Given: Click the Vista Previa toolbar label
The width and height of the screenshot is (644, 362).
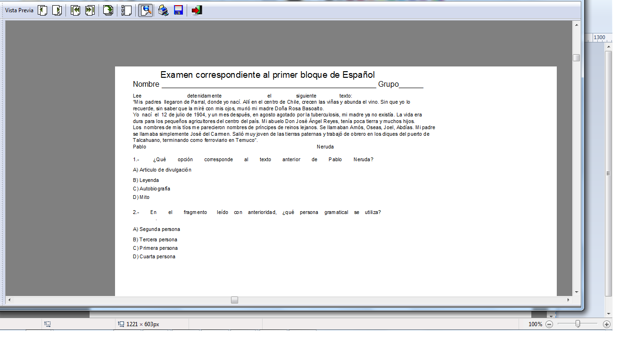Looking at the screenshot, I should click(19, 10).
